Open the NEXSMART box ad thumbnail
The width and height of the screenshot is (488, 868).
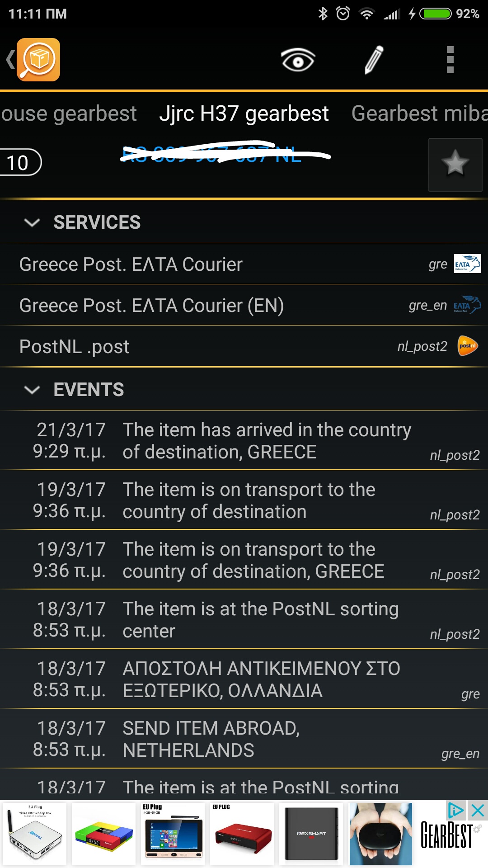(x=311, y=834)
